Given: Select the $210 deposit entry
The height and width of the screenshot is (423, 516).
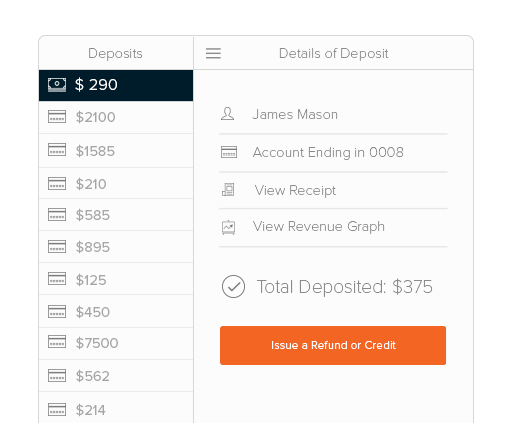Looking at the screenshot, I should pyautogui.click(x=116, y=183).
